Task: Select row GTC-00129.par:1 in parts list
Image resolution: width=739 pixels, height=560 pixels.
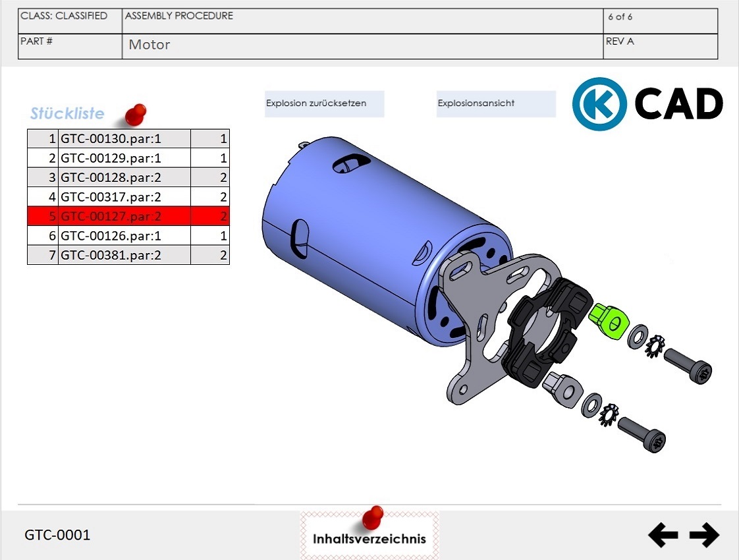Action: click(x=125, y=158)
